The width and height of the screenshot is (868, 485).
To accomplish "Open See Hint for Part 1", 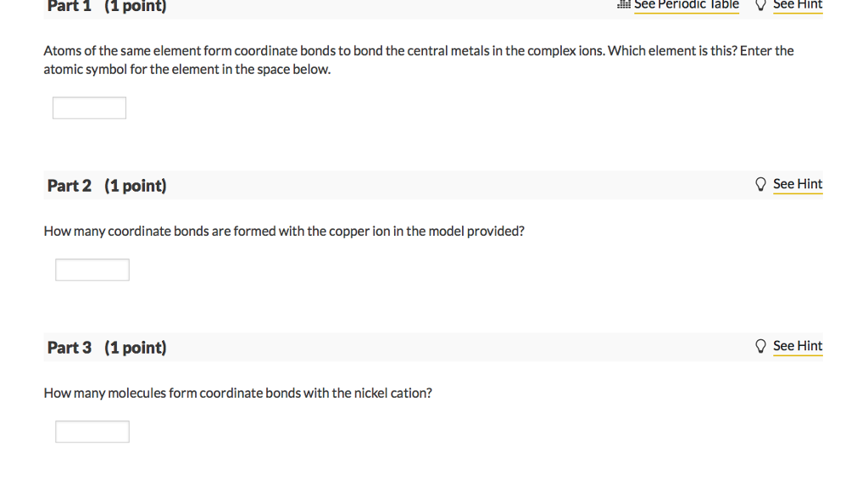I will [798, 5].
